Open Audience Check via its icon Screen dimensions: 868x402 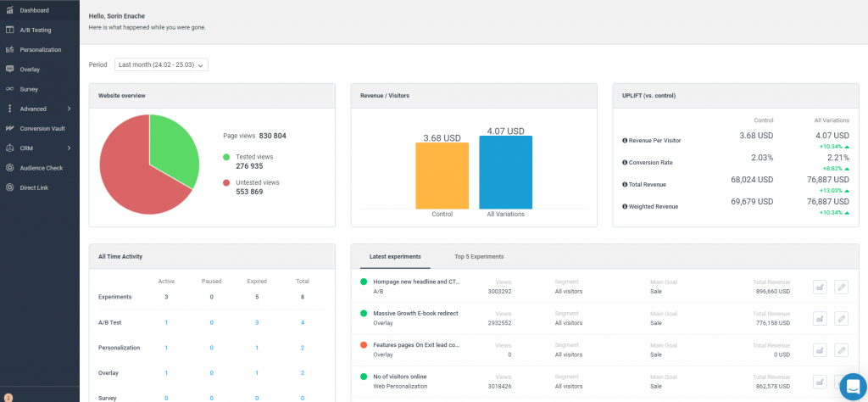pos(9,167)
